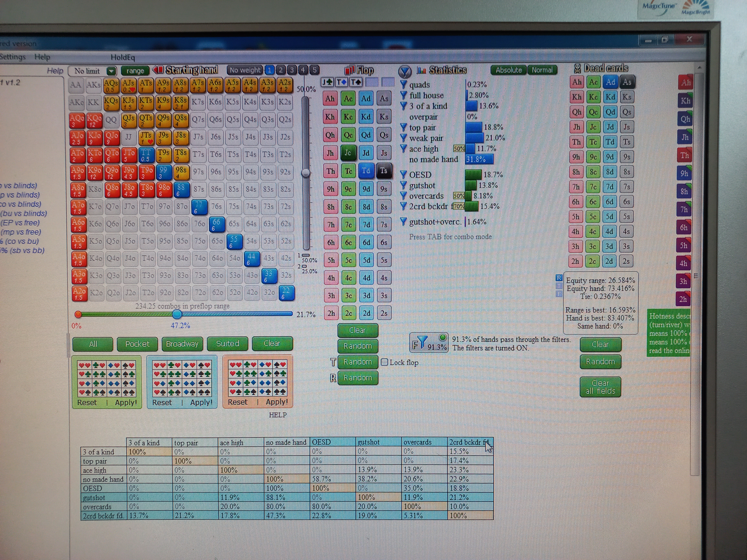This screenshot has width=747, height=560.
Task: Mark Ah as dead card
Action: point(577,82)
